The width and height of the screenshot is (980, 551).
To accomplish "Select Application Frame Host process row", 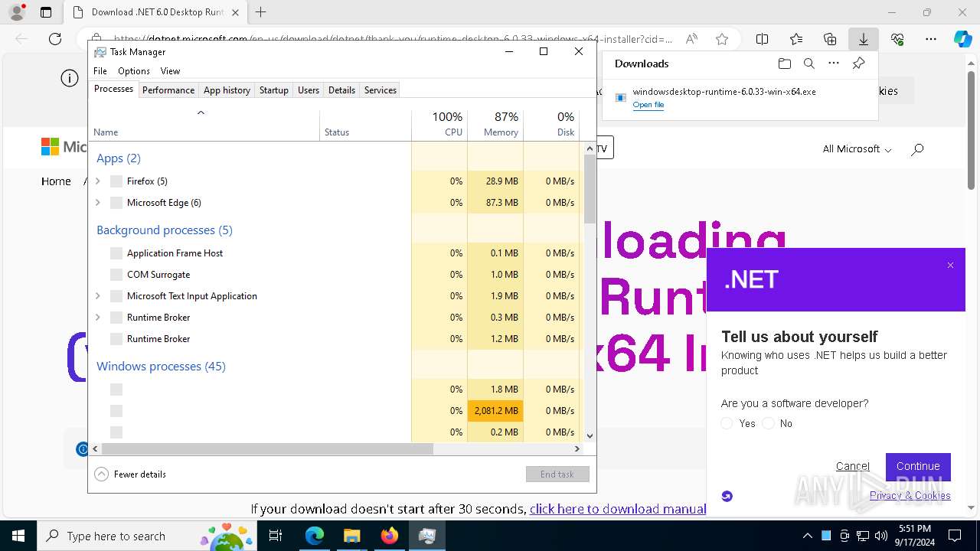I will coord(250,253).
